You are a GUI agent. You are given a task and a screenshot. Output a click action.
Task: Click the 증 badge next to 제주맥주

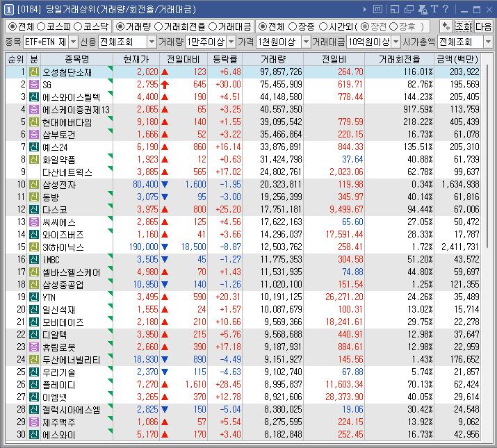(x=34, y=422)
